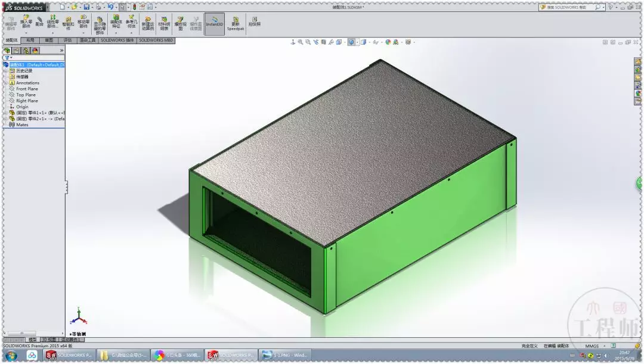
Task: Select the Mate (配合) paperclip tool
Action: pyautogui.click(x=39, y=21)
